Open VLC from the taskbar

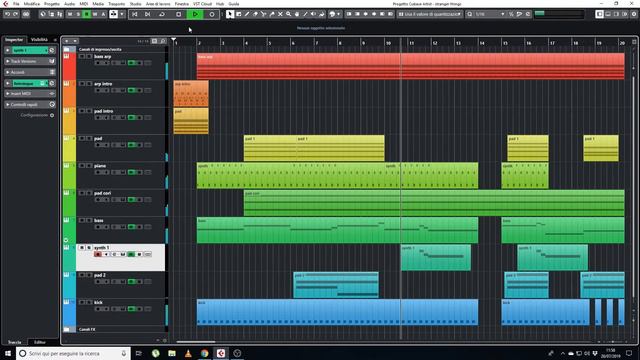[188, 353]
